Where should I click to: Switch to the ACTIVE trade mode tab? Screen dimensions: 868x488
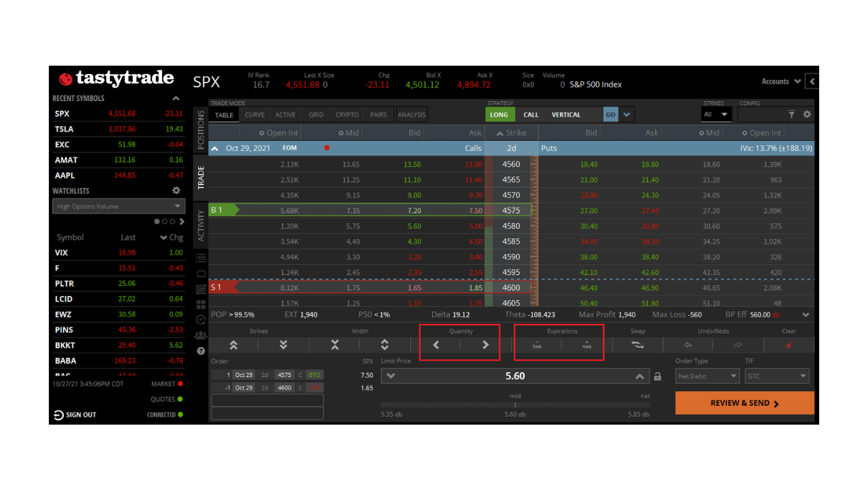[x=285, y=115]
